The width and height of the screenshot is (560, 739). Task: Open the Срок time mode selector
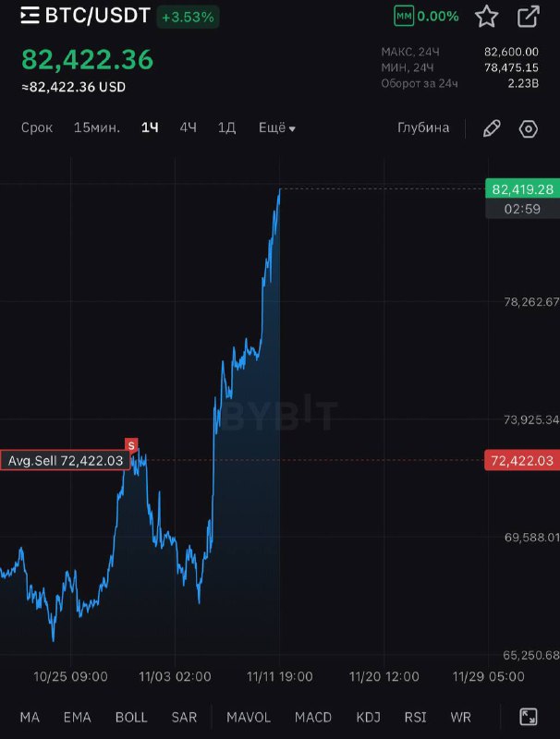pyautogui.click(x=37, y=128)
